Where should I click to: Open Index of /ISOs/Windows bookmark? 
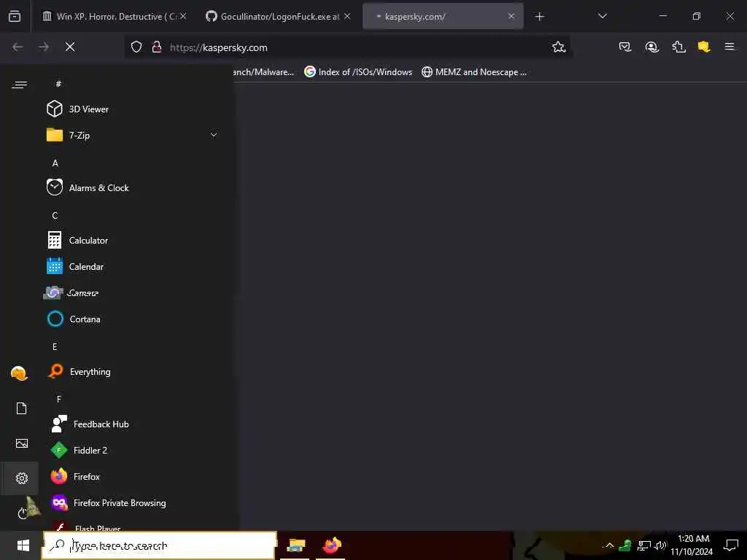(358, 72)
